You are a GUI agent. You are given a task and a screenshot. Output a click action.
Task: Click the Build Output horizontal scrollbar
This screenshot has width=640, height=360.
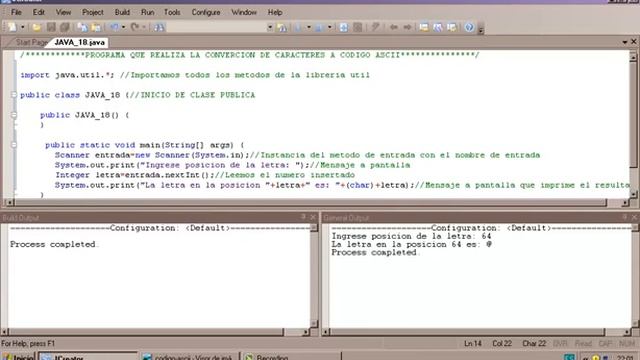(x=155, y=332)
